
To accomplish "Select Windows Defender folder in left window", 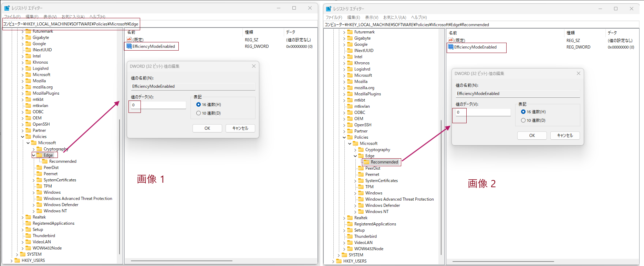I will [x=61, y=205].
